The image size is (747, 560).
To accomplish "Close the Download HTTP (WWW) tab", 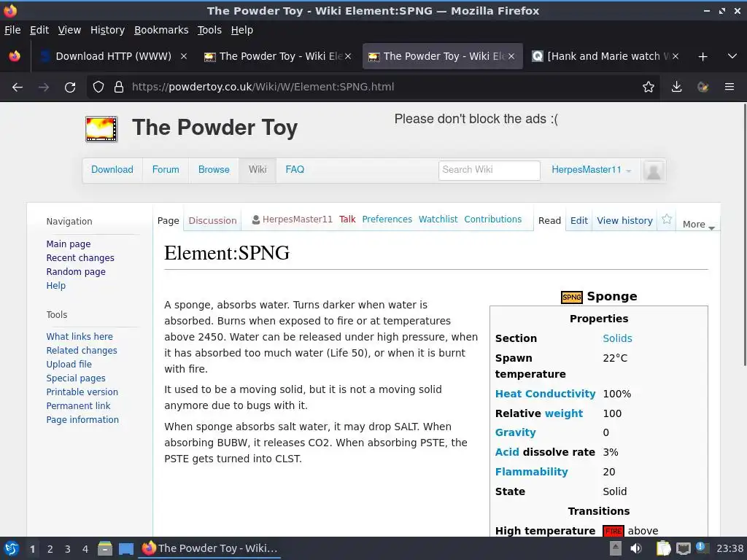I will click(183, 56).
